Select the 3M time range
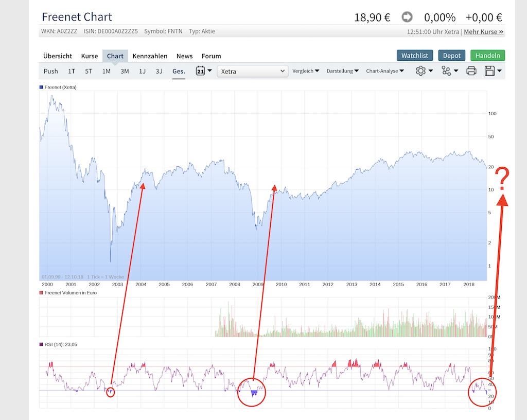527x420 pixels. click(x=125, y=71)
